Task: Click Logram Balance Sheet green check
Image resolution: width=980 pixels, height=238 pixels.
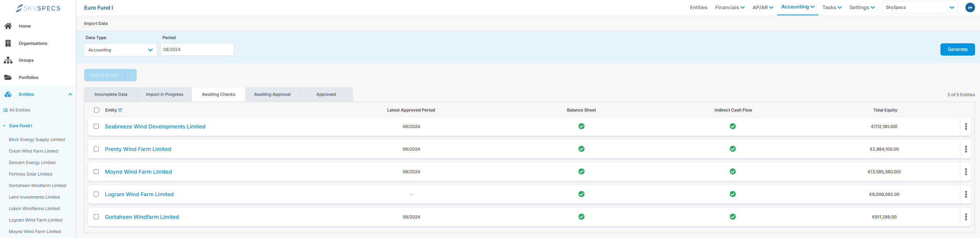Action: pyautogui.click(x=581, y=194)
